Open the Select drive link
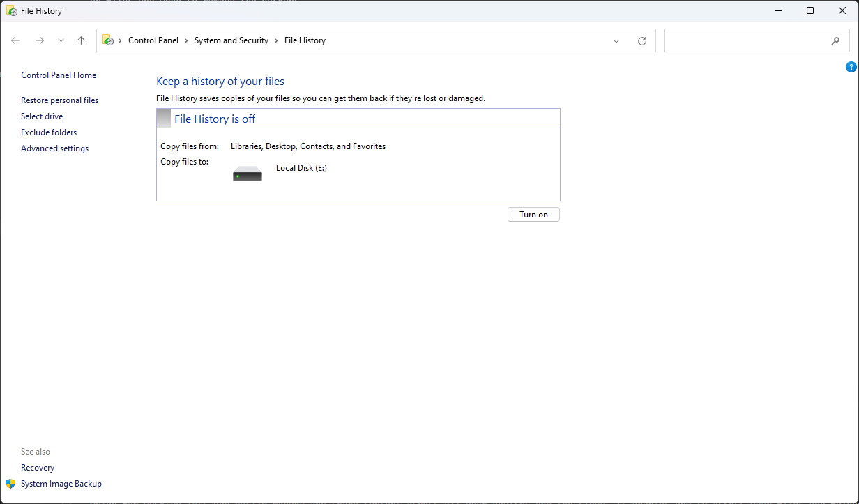This screenshot has width=859, height=504. pyautogui.click(x=42, y=116)
